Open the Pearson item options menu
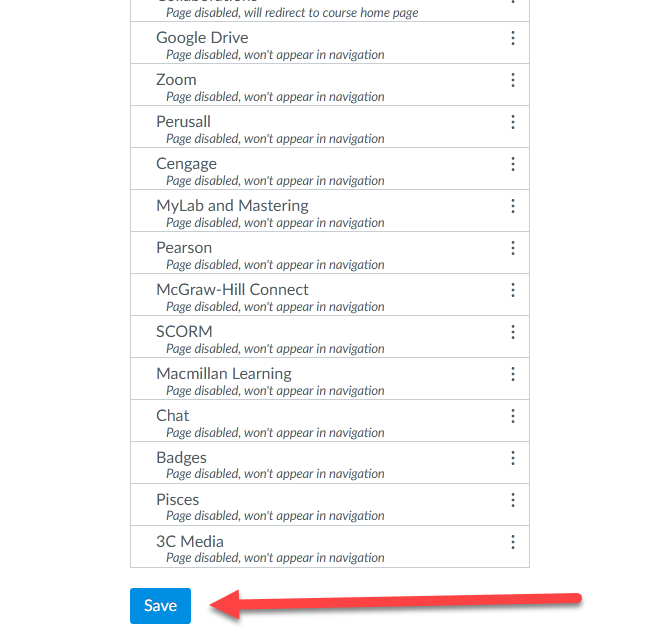Image resolution: width=656 pixels, height=633 pixels. point(513,248)
